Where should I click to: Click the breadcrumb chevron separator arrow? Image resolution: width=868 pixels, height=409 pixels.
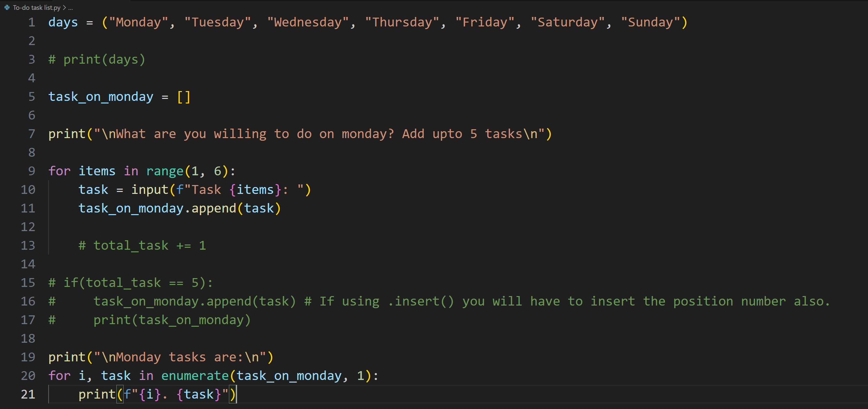[x=64, y=8]
